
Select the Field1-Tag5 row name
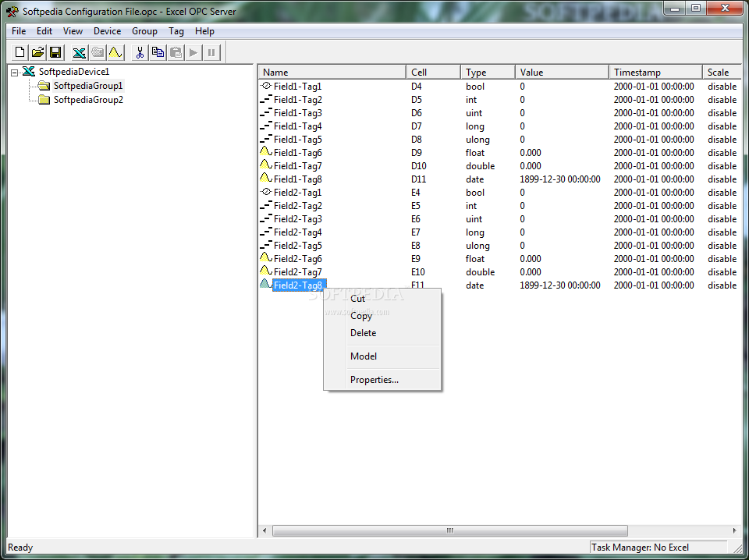tap(297, 140)
